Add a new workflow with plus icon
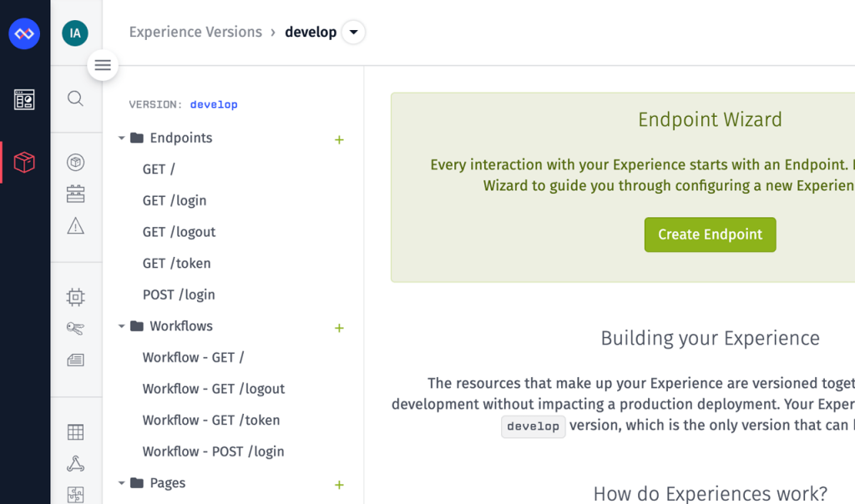The width and height of the screenshot is (855, 504). tap(339, 328)
